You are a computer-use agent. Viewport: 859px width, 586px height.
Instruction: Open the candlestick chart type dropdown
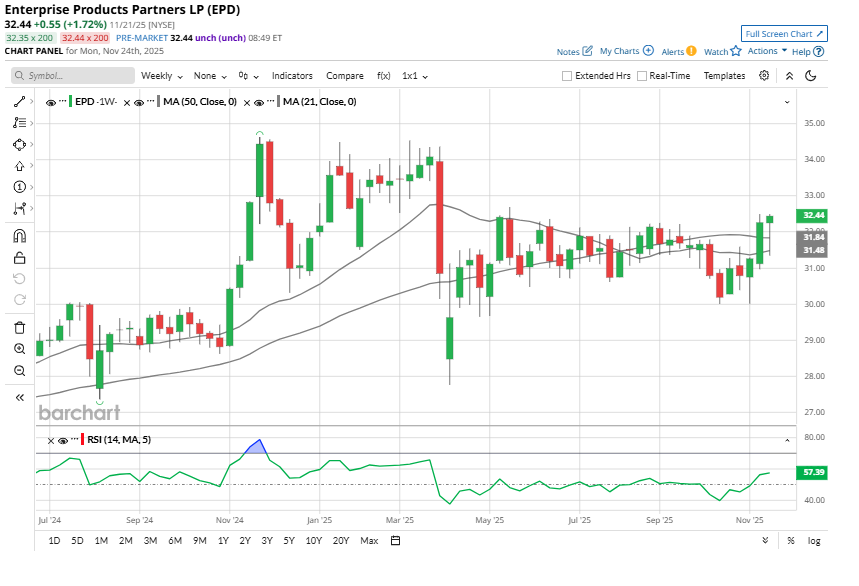248,76
